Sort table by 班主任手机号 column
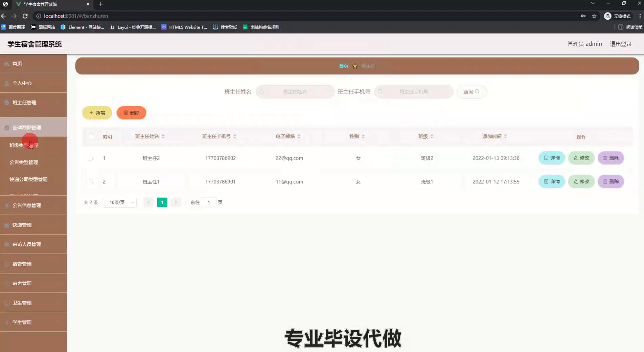The height and width of the screenshot is (352, 644). pos(235,136)
